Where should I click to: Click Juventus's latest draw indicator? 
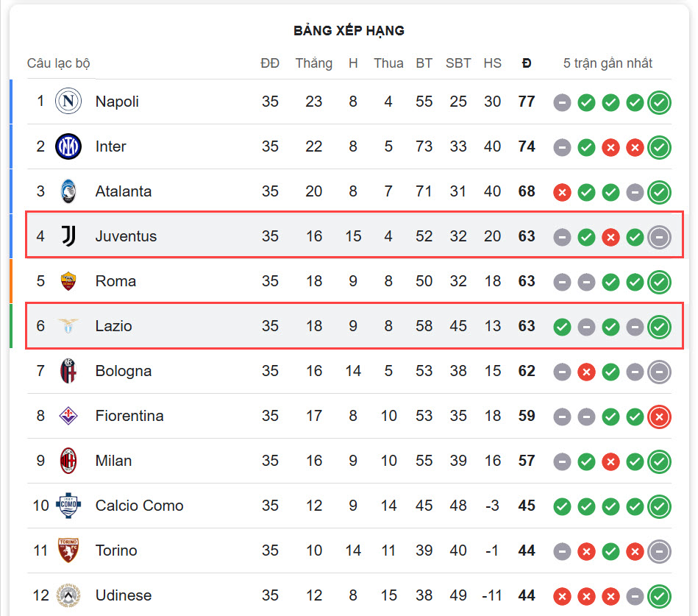coord(659,238)
